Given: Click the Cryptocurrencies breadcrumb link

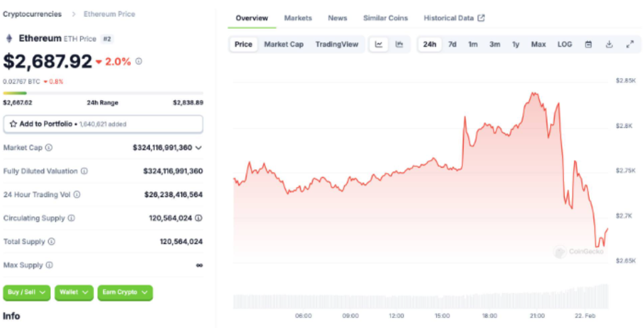Looking at the screenshot, I should coord(32,14).
